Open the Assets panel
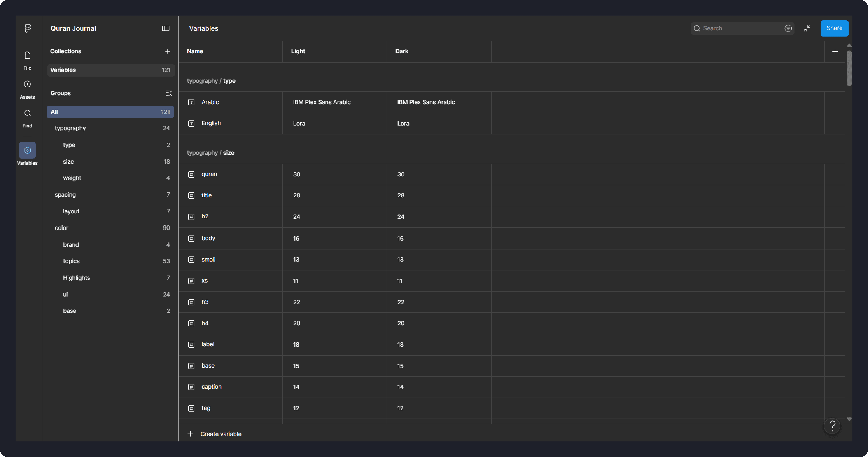This screenshot has width=868, height=457. (x=27, y=90)
